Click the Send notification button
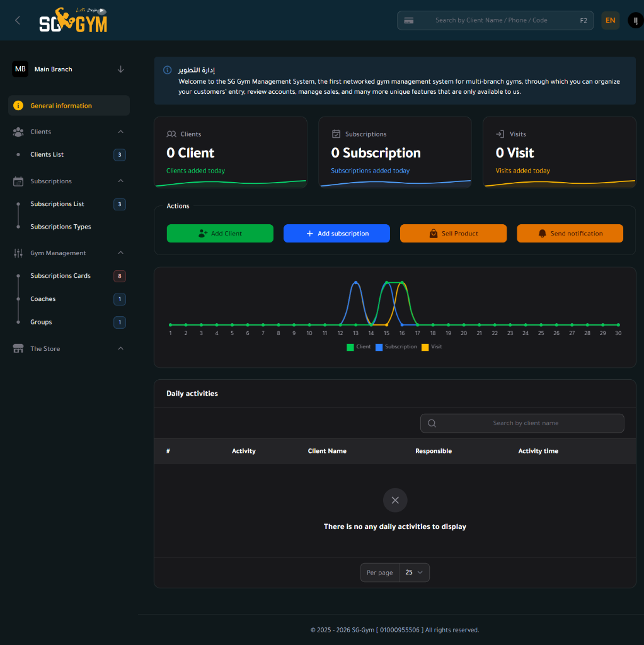 570,233
